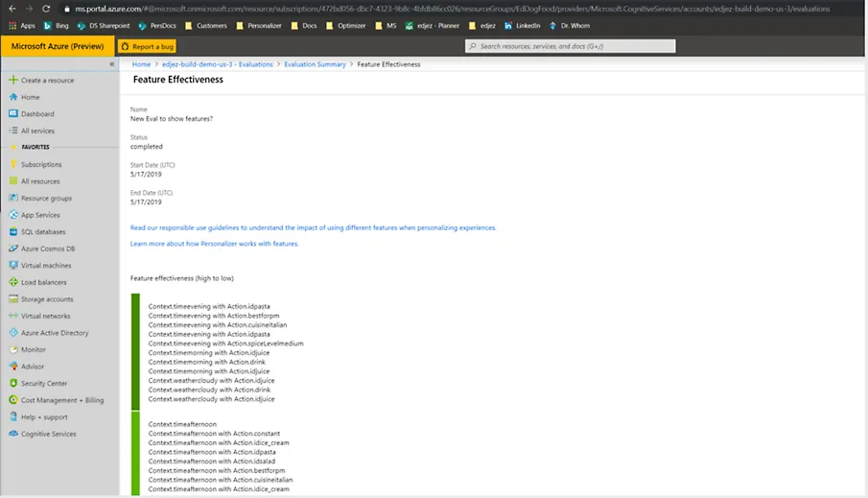Click the All services list icon
868x498 pixels.
13,130
